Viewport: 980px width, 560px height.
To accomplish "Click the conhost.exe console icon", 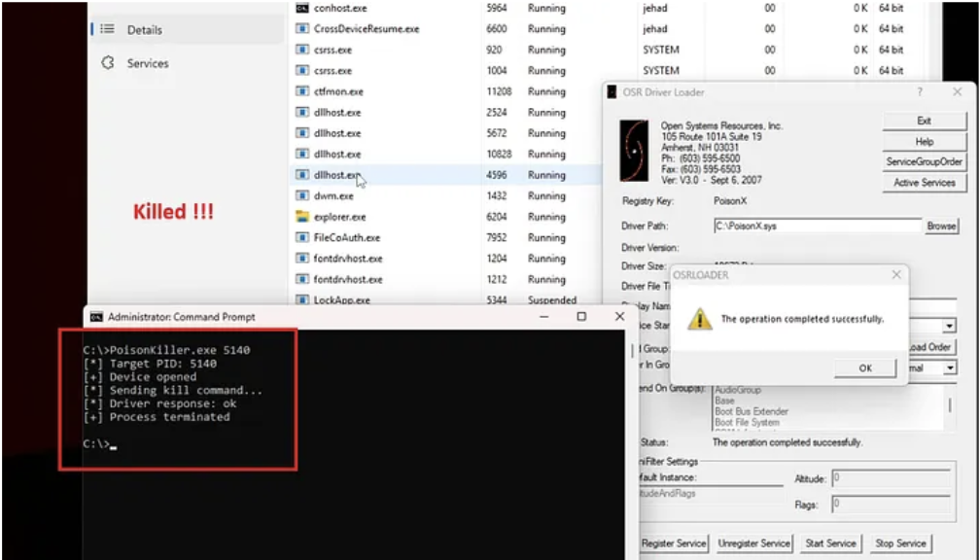I will (302, 8).
